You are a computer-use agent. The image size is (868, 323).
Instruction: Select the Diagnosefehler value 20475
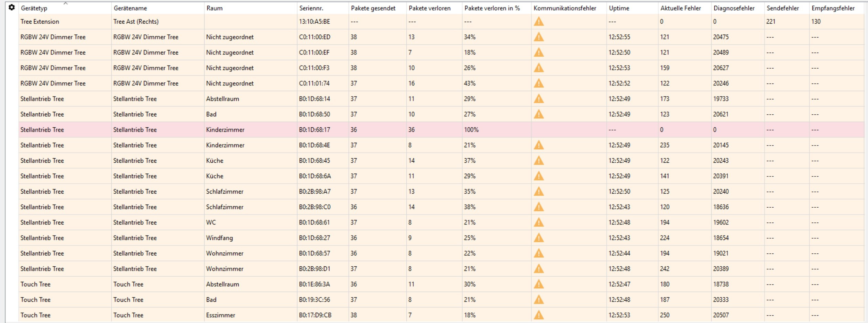(x=721, y=37)
